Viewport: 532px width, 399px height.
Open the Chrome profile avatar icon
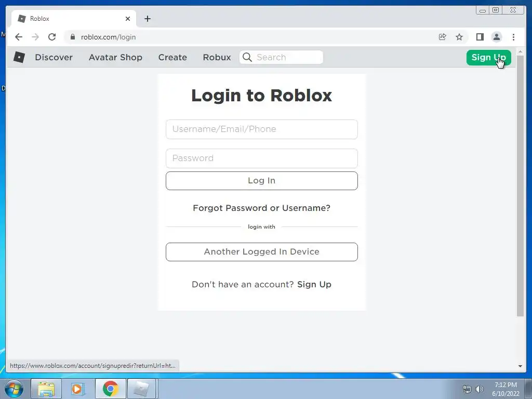[x=497, y=37]
